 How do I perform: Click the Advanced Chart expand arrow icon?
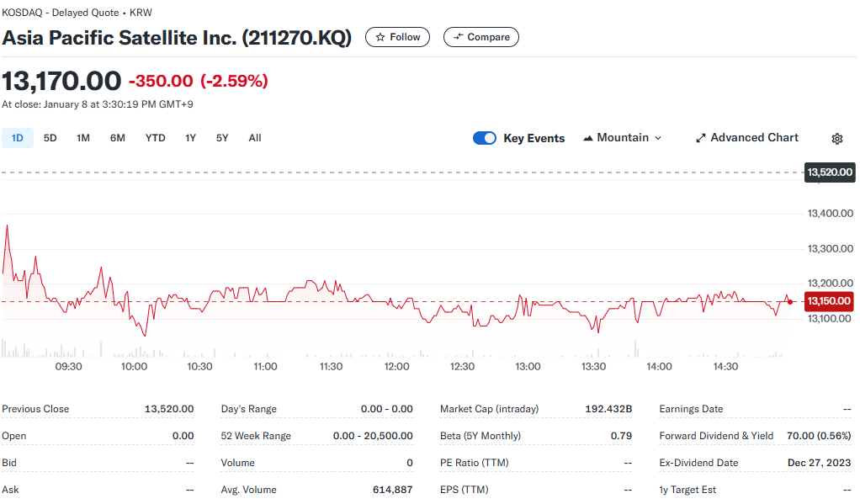[700, 138]
